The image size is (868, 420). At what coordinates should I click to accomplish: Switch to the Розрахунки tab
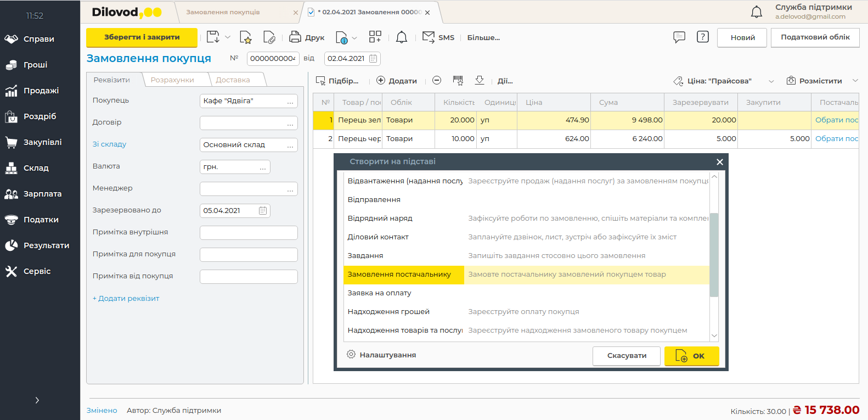pos(172,80)
